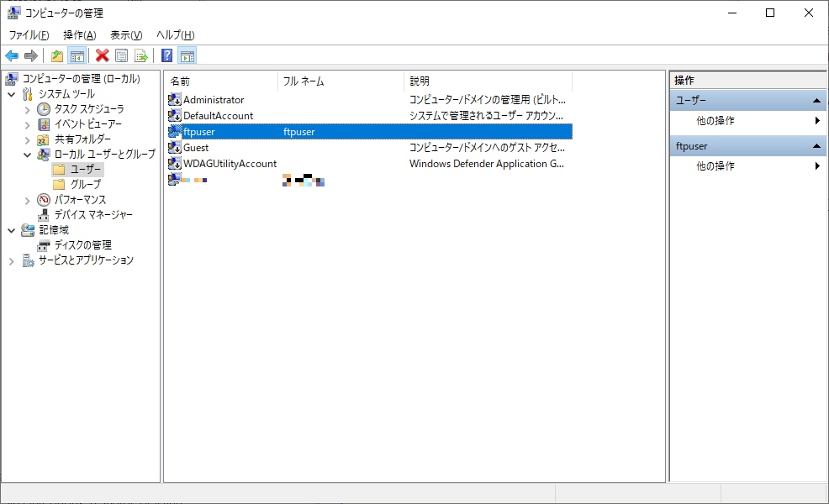
Task: Open the 操作 menu
Action: 79,34
